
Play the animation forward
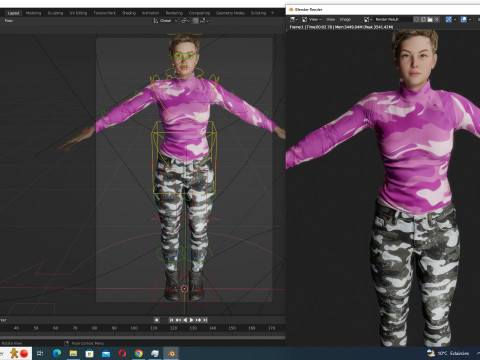(x=192, y=320)
